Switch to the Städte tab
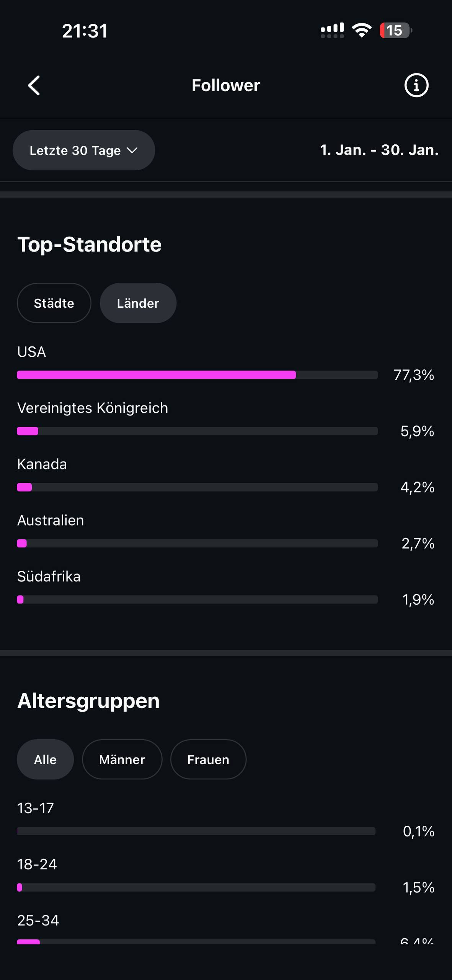The height and width of the screenshot is (980, 452). click(x=54, y=303)
